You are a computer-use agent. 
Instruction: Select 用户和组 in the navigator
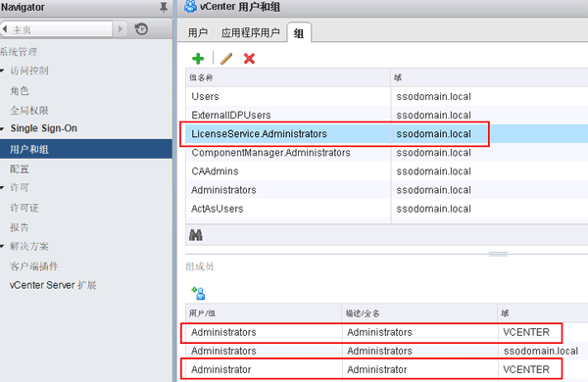86,149
